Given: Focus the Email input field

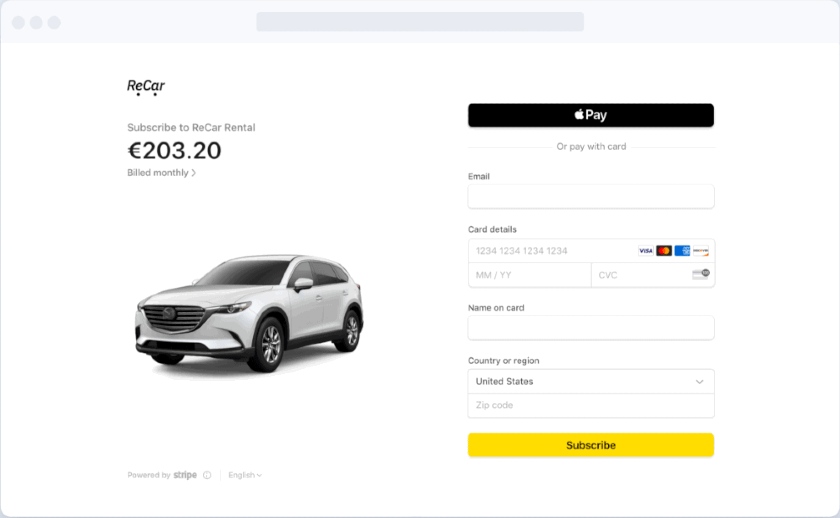Looking at the screenshot, I should [591, 197].
